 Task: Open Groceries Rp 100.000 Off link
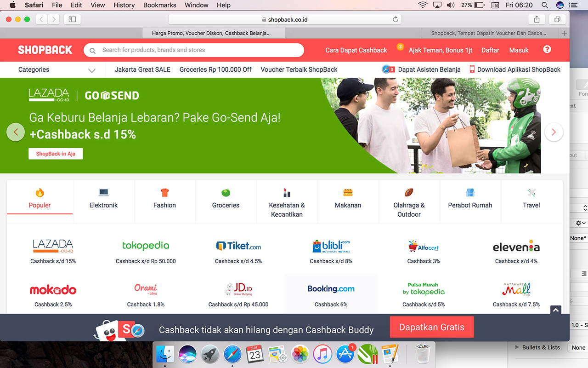click(x=215, y=69)
